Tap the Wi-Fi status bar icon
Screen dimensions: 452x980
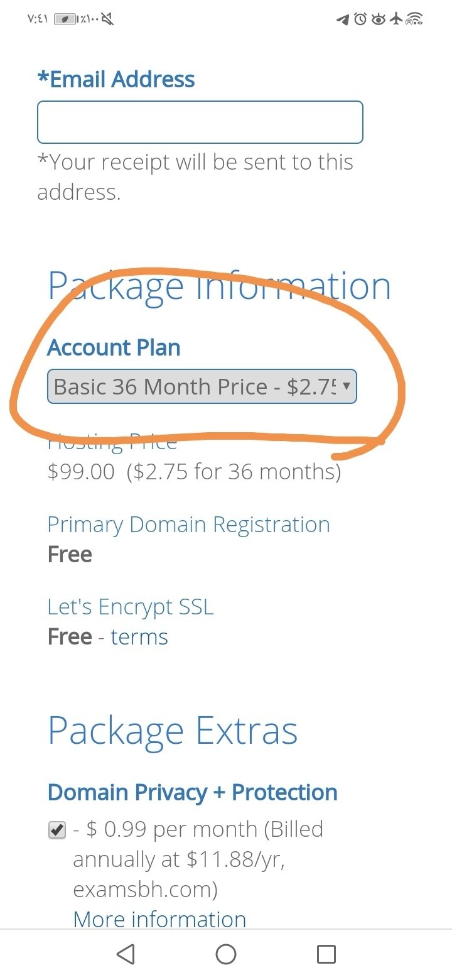pyautogui.click(x=414, y=19)
